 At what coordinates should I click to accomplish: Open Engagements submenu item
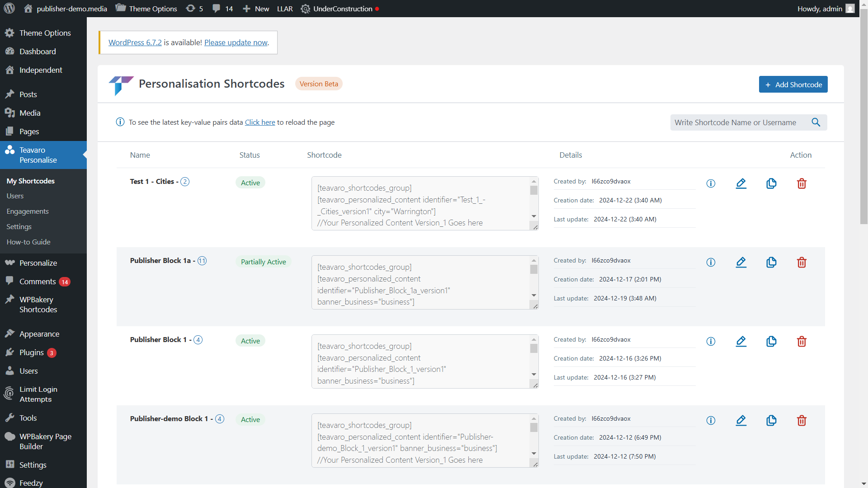[28, 211]
